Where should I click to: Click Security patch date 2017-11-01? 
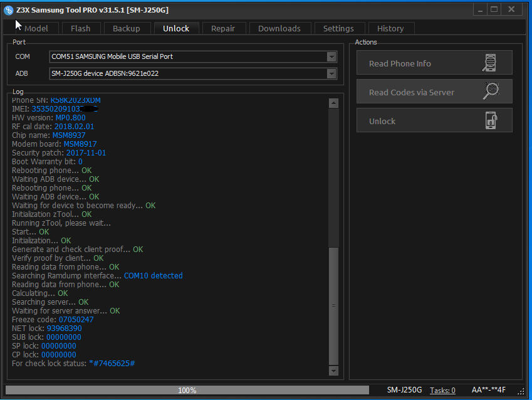[x=86, y=153]
